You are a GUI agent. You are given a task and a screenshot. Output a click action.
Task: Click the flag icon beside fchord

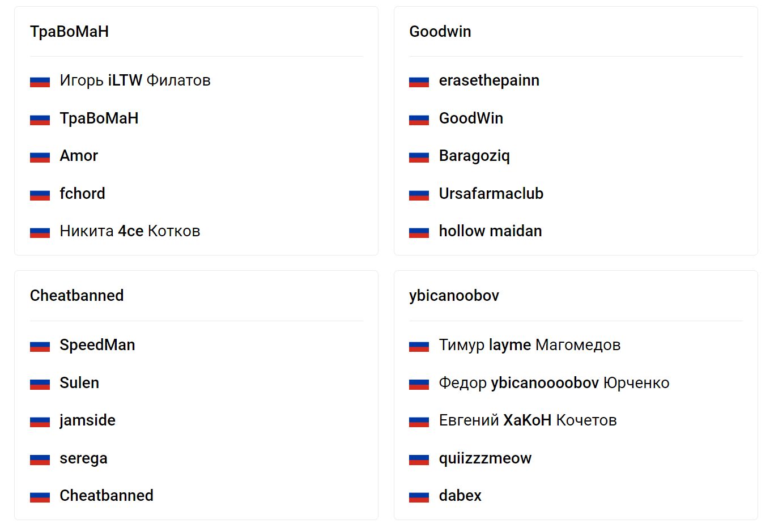40,195
